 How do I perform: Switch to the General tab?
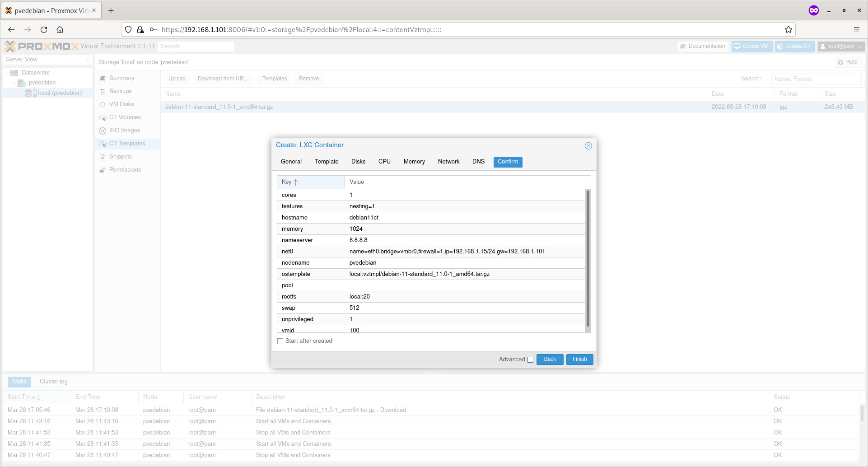tap(291, 162)
